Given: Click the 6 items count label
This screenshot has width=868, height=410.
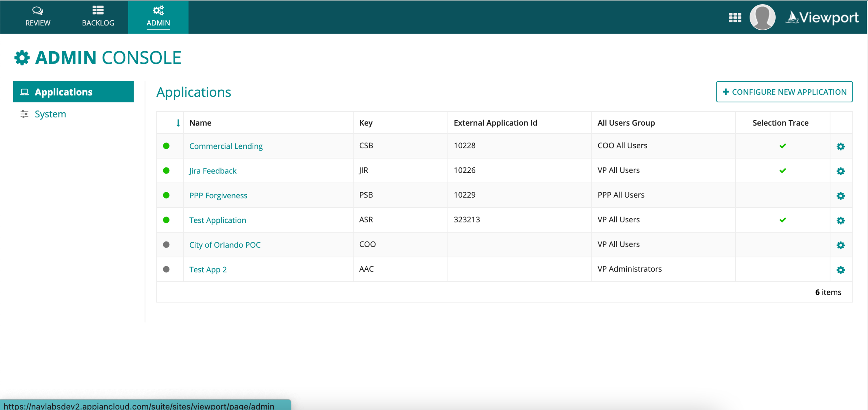Looking at the screenshot, I should click(x=828, y=292).
